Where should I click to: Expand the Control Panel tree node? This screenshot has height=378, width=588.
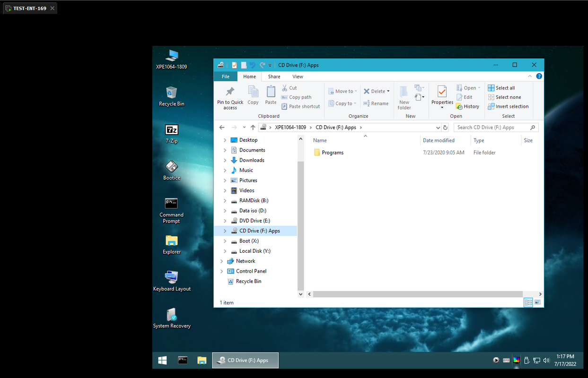[222, 271]
